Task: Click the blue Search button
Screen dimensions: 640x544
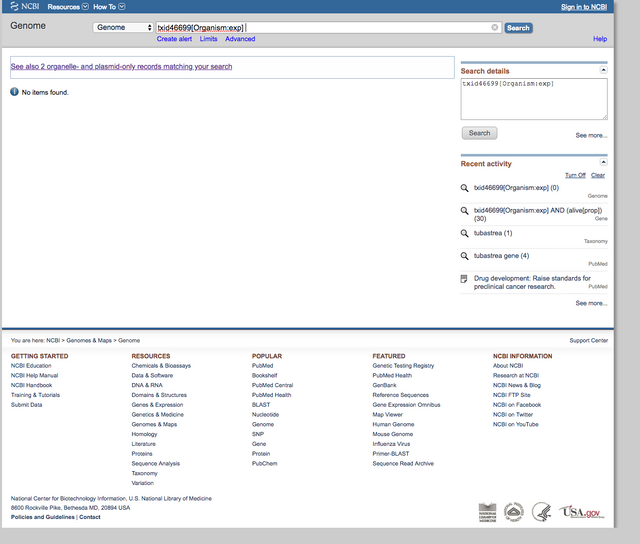Action: pos(518,28)
